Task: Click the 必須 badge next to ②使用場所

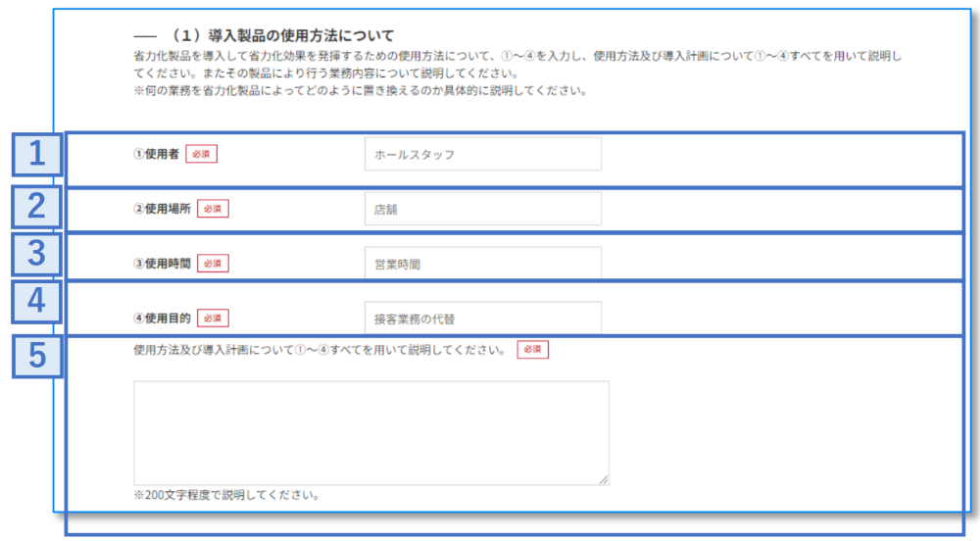Action: [x=213, y=209]
